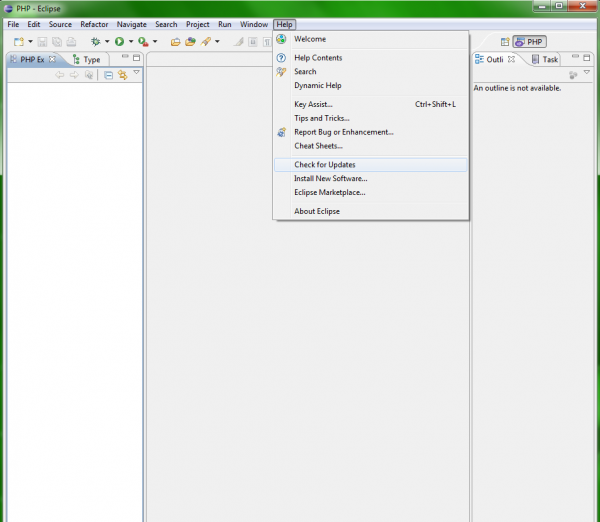Open the Run dropdown arrow
The width and height of the screenshot is (600, 522).
point(131,41)
